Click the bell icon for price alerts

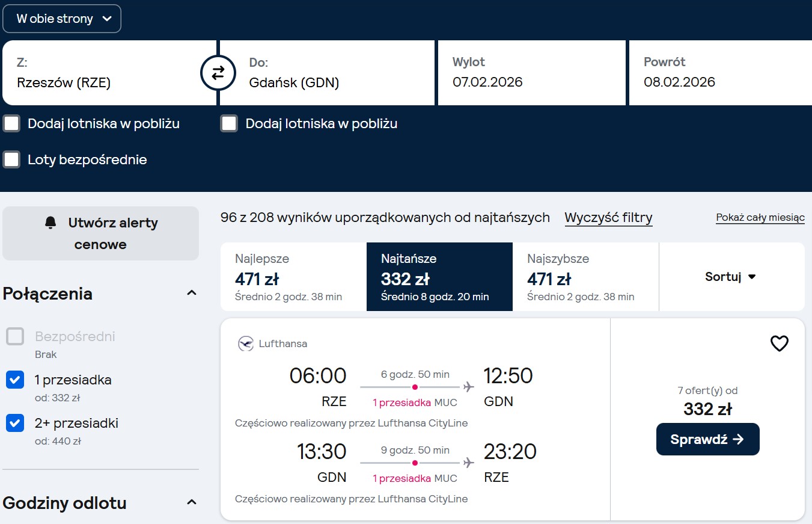50,223
